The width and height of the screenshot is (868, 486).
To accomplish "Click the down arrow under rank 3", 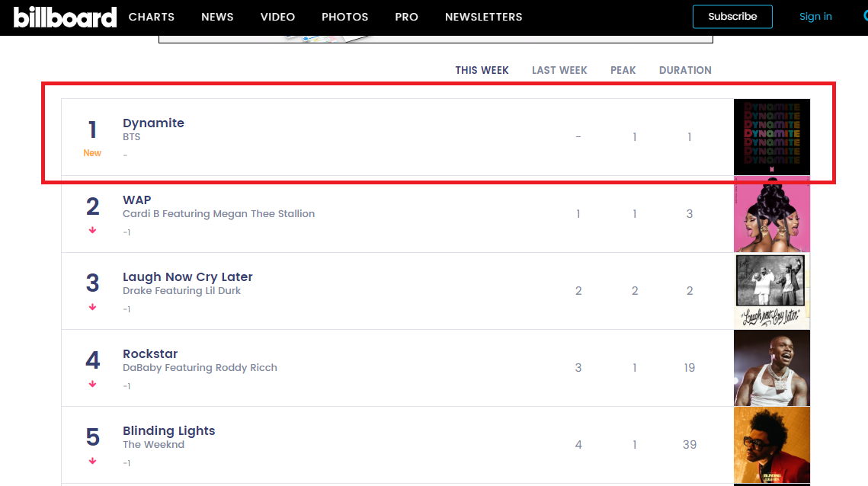I will point(92,307).
